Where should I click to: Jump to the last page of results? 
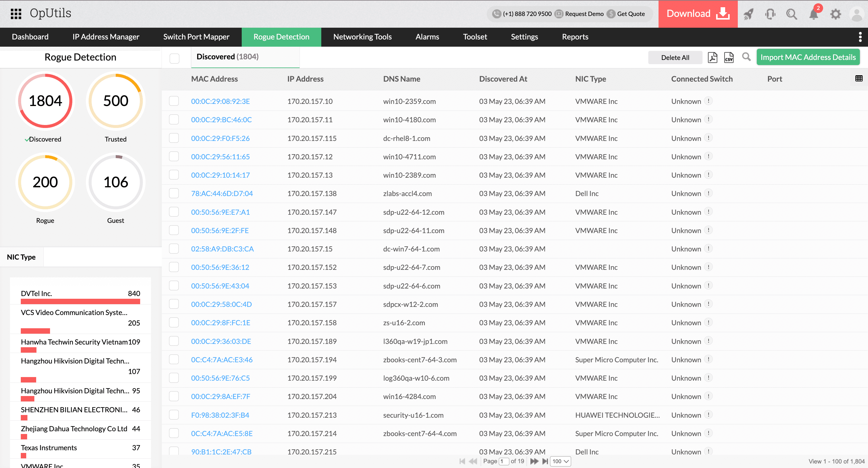pos(546,461)
